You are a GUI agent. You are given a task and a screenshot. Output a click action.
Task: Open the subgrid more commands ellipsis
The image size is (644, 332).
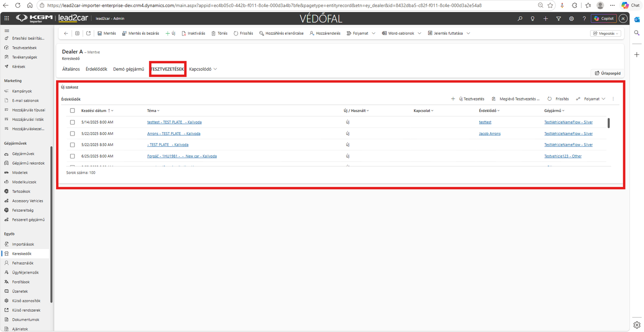coord(613,99)
